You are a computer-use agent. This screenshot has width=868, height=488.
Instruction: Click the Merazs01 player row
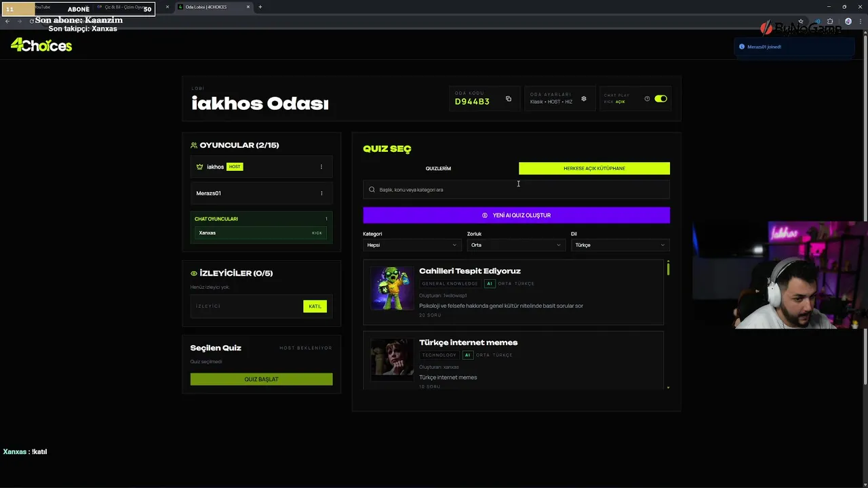[x=261, y=193]
